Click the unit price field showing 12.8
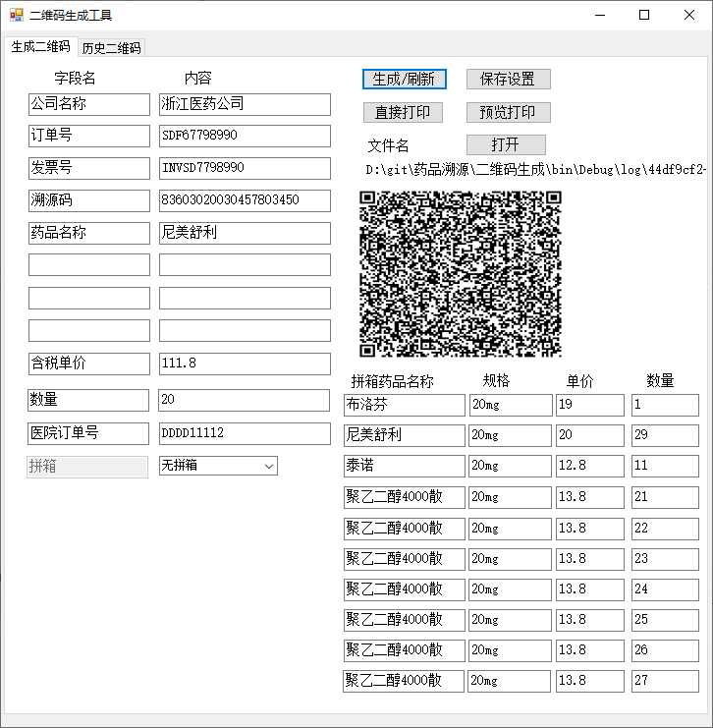Viewport: 713px width, 728px height. (x=590, y=466)
